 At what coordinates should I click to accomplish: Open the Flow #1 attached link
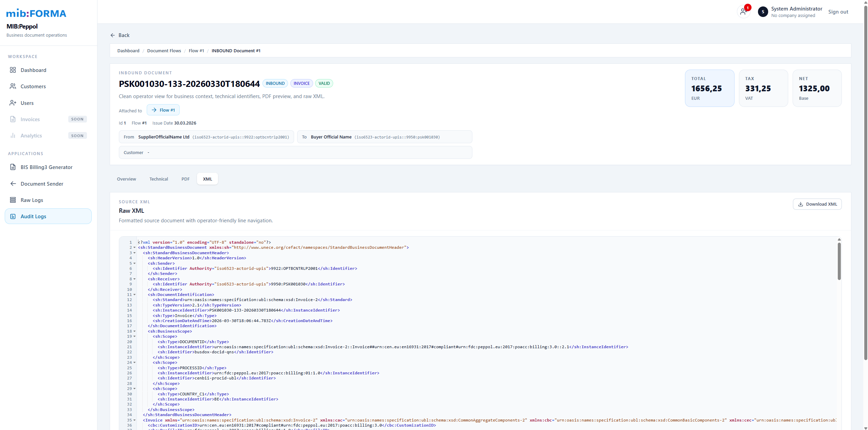tap(163, 110)
